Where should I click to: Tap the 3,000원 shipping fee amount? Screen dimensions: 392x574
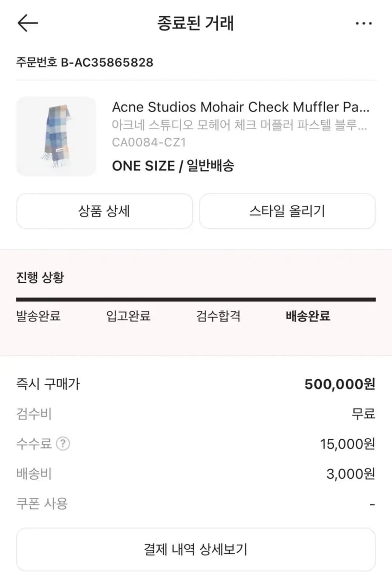pyautogui.click(x=350, y=474)
